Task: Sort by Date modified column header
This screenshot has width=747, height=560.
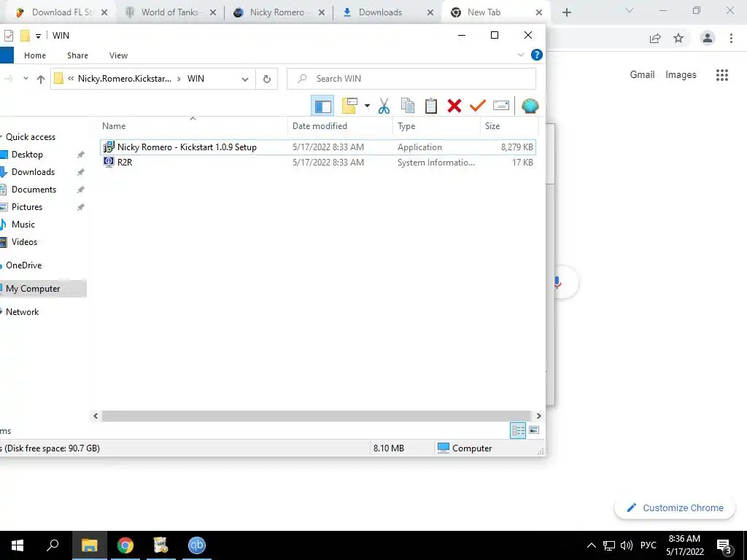Action: (340, 125)
